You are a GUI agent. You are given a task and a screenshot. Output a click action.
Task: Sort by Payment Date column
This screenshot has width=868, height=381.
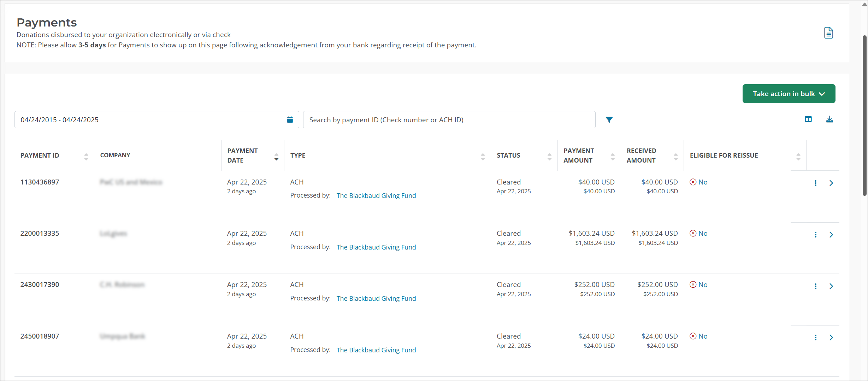[276, 156]
